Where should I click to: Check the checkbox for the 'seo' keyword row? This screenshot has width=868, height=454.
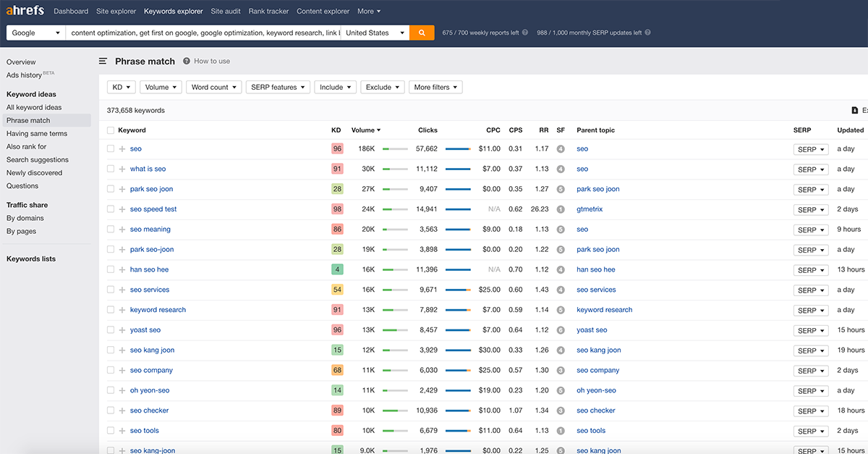(110, 148)
